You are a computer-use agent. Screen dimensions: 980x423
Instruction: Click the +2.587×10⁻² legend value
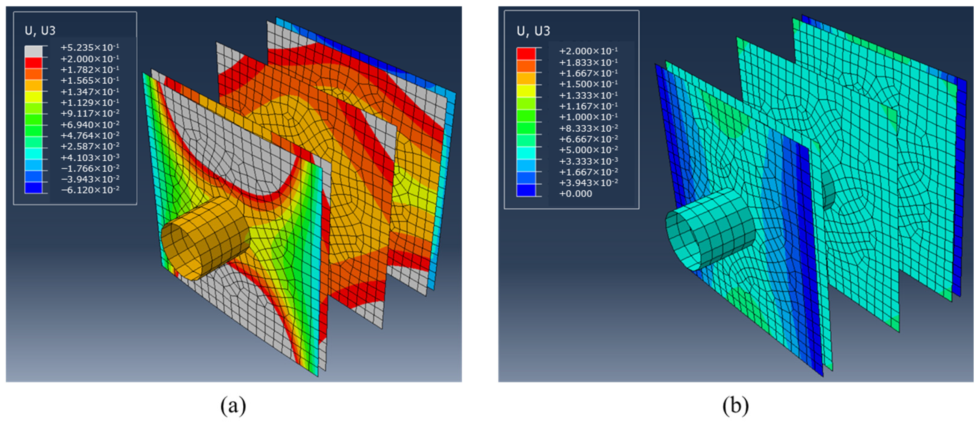pyautogui.click(x=90, y=146)
